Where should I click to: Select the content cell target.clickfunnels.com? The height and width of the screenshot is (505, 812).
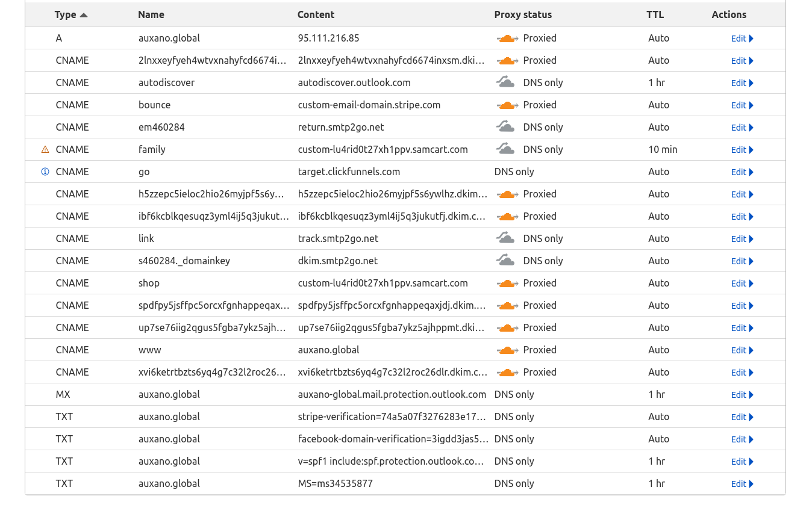coord(349,172)
